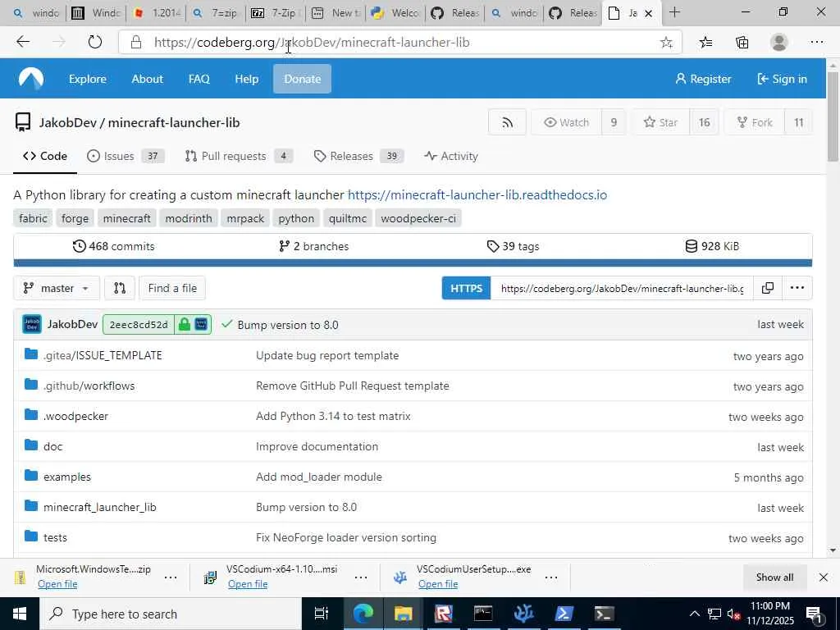Open the examples folder

(x=67, y=477)
